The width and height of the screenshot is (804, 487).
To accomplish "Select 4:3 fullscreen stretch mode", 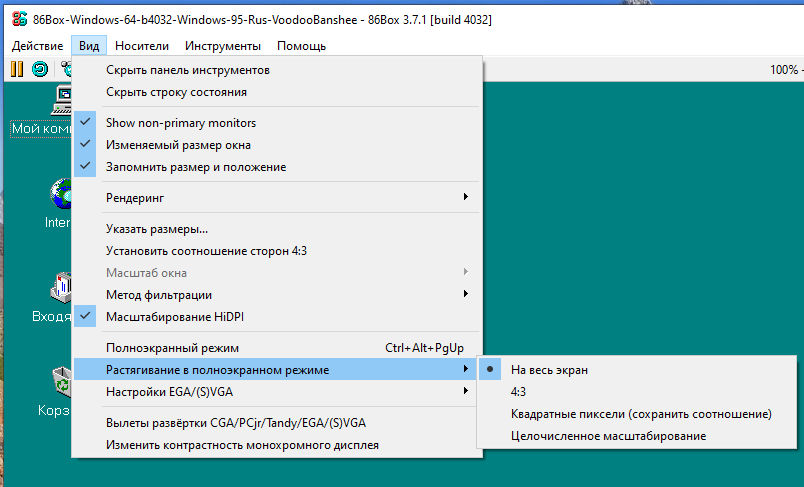I will tap(637, 392).
